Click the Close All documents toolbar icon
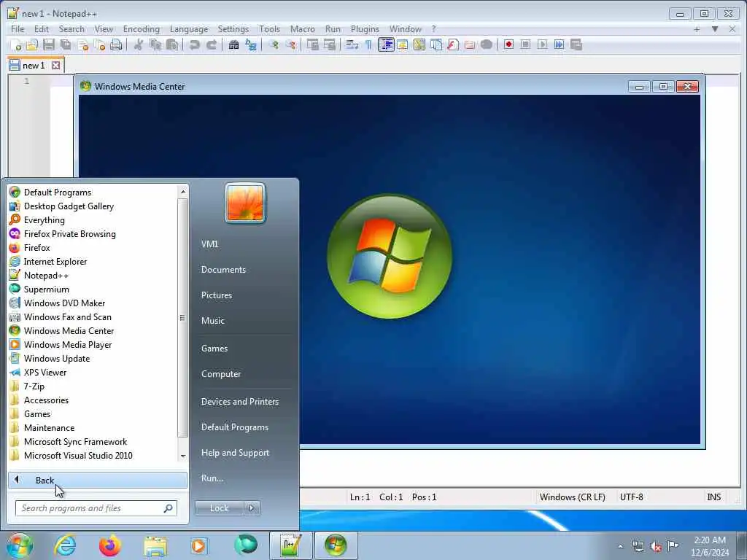Viewport: 747px width, 560px height. [x=99, y=44]
